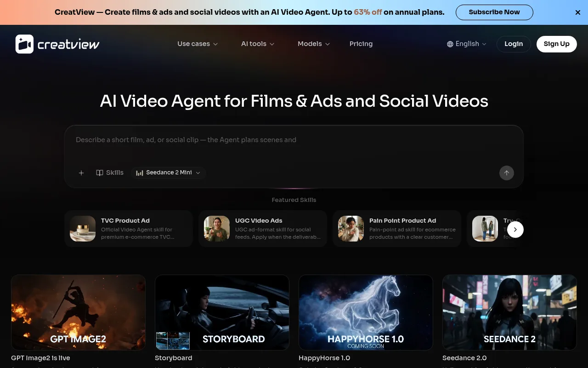
Task: Click the 'HappyHorse 1.0' card title
Action: (324, 358)
